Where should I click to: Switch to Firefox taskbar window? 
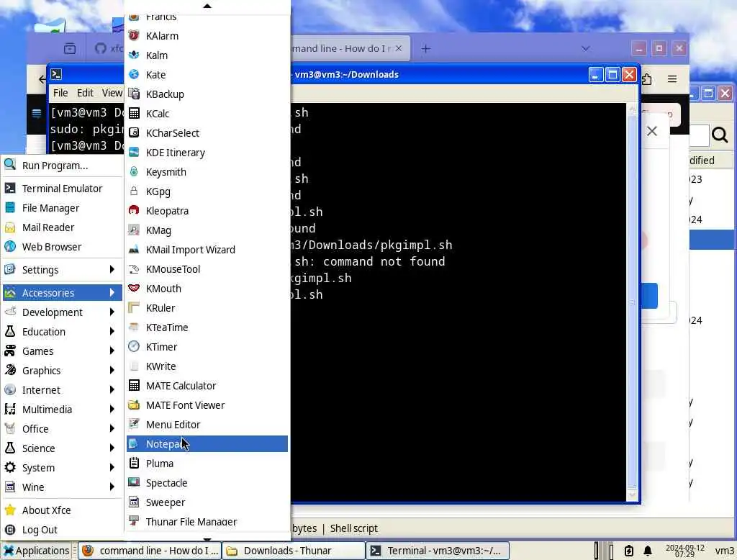pos(150,551)
